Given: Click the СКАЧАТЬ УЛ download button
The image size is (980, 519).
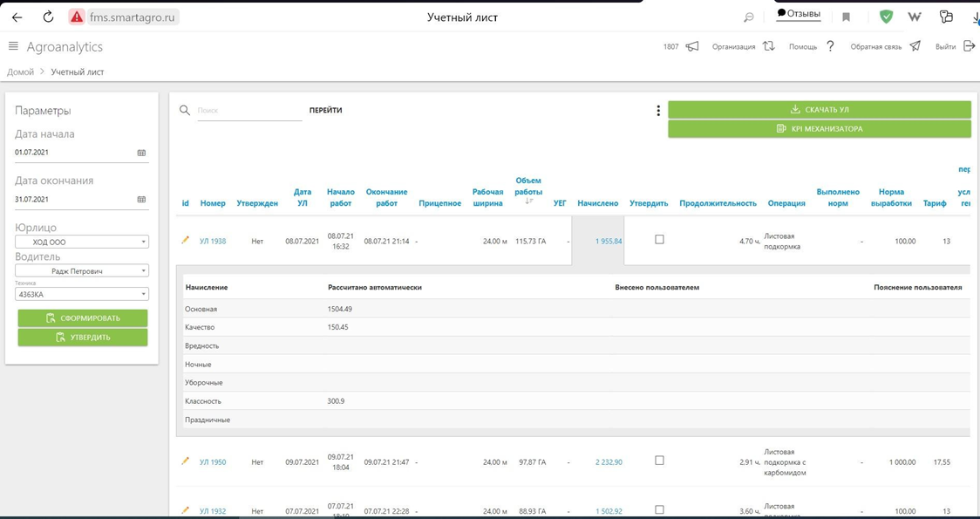Looking at the screenshot, I should (x=819, y=110).
